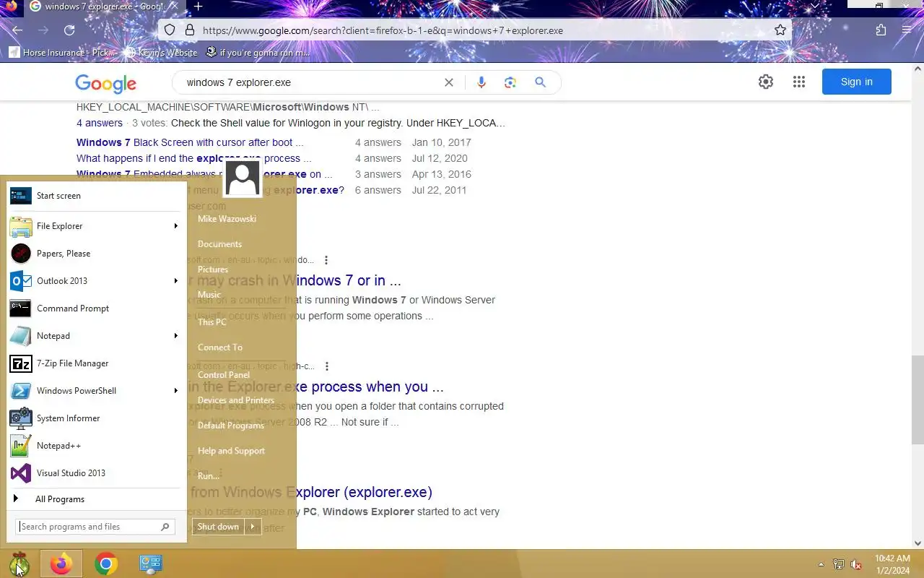924x578 pixels.
Task: Open Mike Wazowski user folder
Action: pos(227,219)
